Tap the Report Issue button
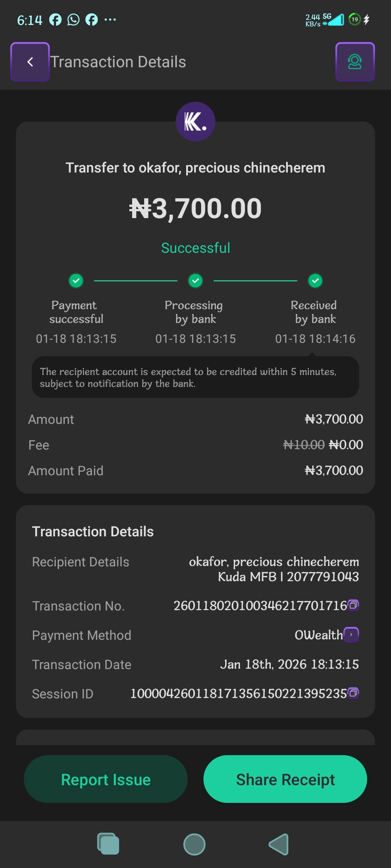The image size is (391, 868). [x=106, y=779]
